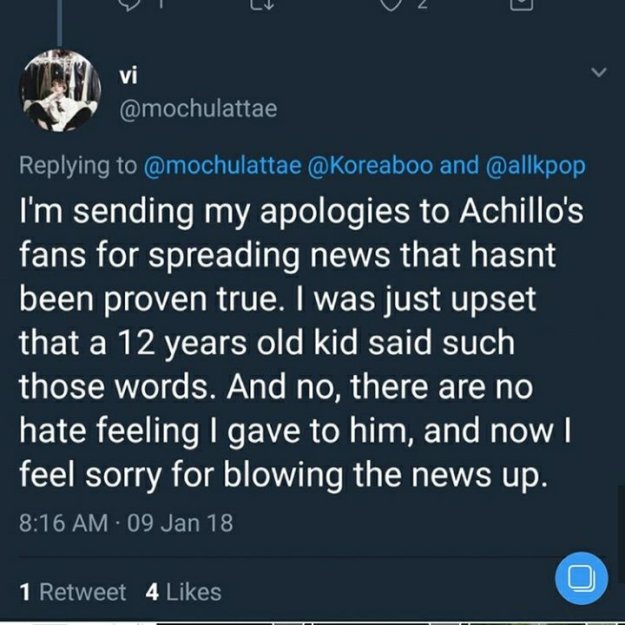Click the share icon on the previous tweet
The width and height of the screenshot is (625, 625).
point(519,5)
